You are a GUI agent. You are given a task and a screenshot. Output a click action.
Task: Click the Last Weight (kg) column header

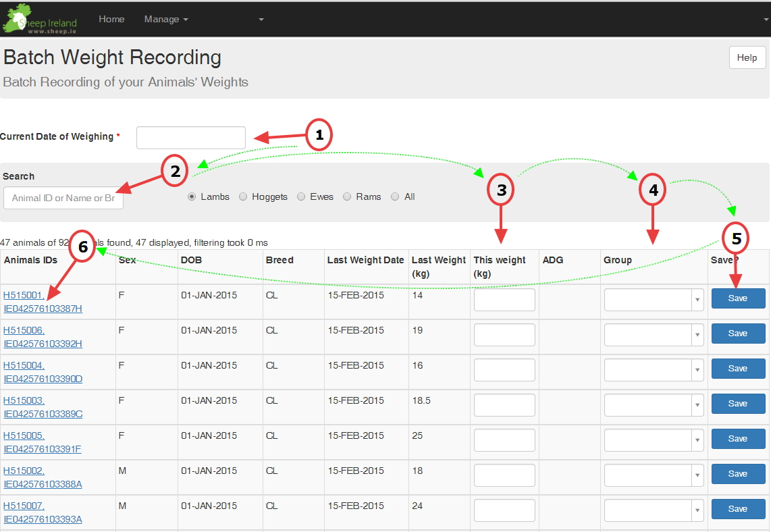click(439, 267)
